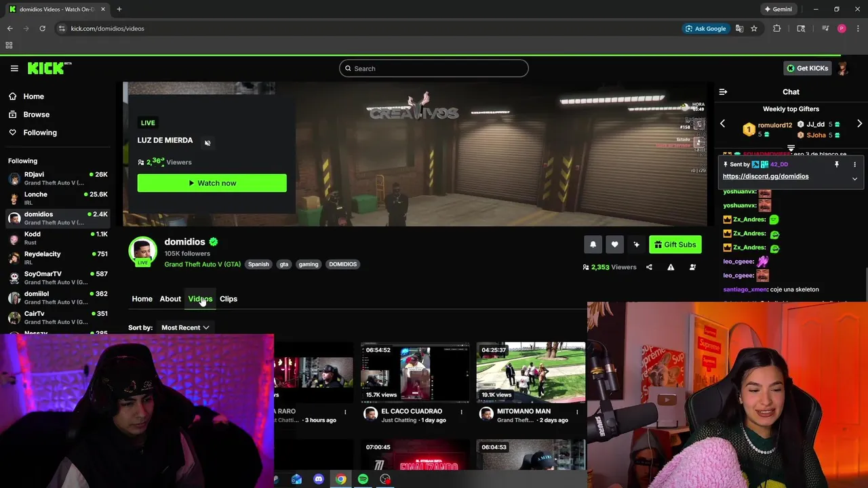Click the kick.com address bar
This screenshot has width=868, height=488.
coord(366,28)
